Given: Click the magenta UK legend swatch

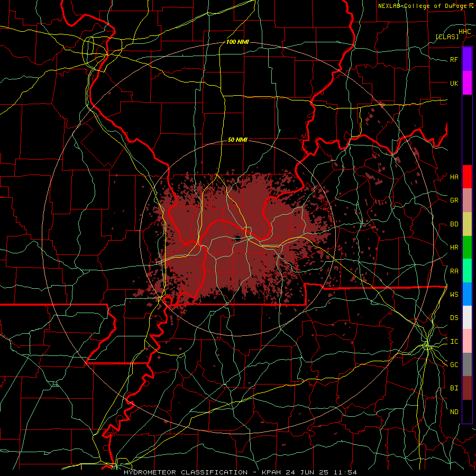Looking at the screenshot, I should tap(467, 83).
